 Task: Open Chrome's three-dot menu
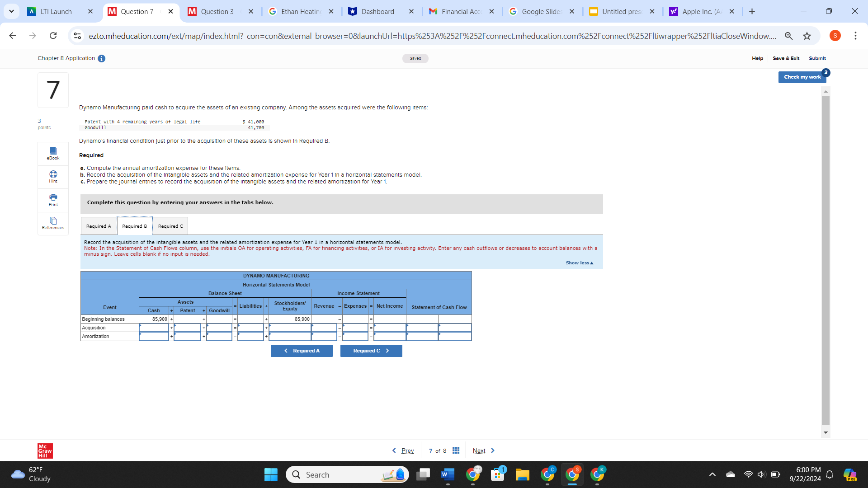click(855, 36)
